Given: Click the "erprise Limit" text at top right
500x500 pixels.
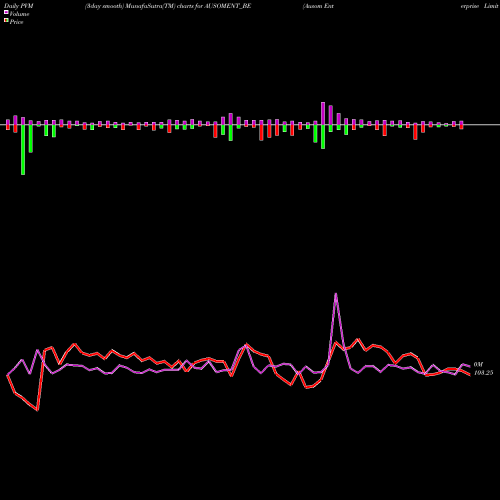Looking at the screenshot, I should [x=479, y=6].
